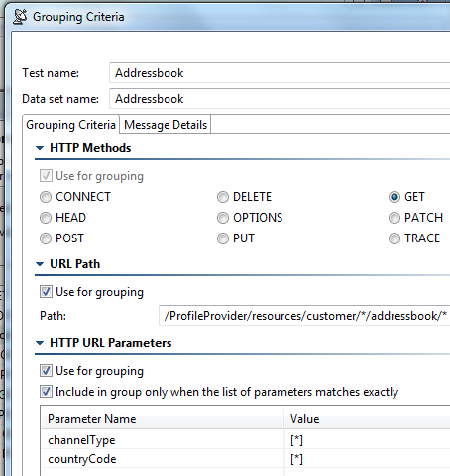This screenshot has width=450, height=476.
Task: Select the CONNECT radio button
Action: (x=46, y=197)
